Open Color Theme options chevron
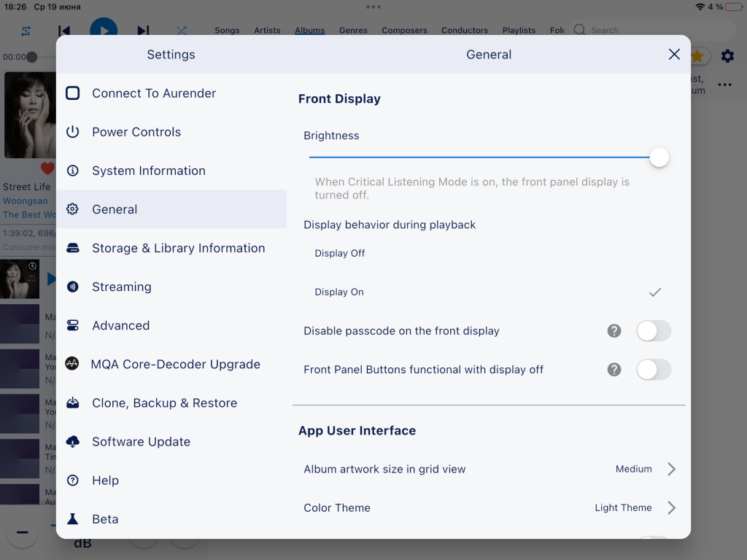This screenshot has height=560, width=747. [x=671, y=507]
